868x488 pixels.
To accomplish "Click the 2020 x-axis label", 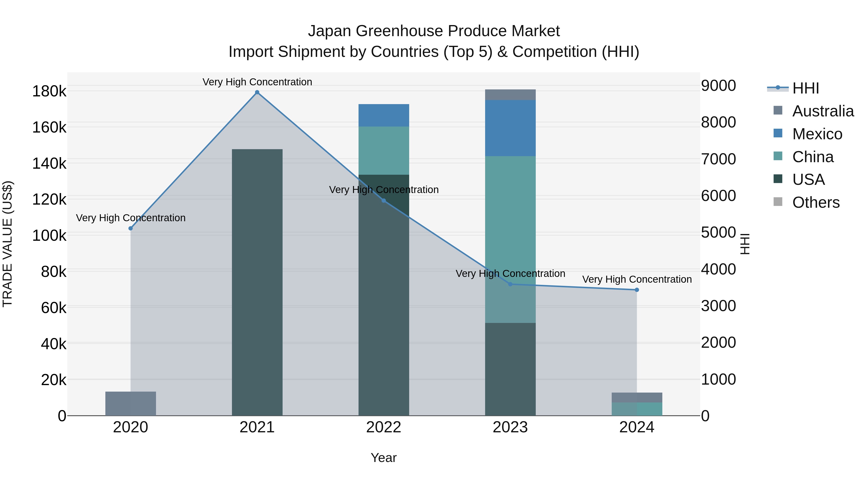I will pos(131,427).
